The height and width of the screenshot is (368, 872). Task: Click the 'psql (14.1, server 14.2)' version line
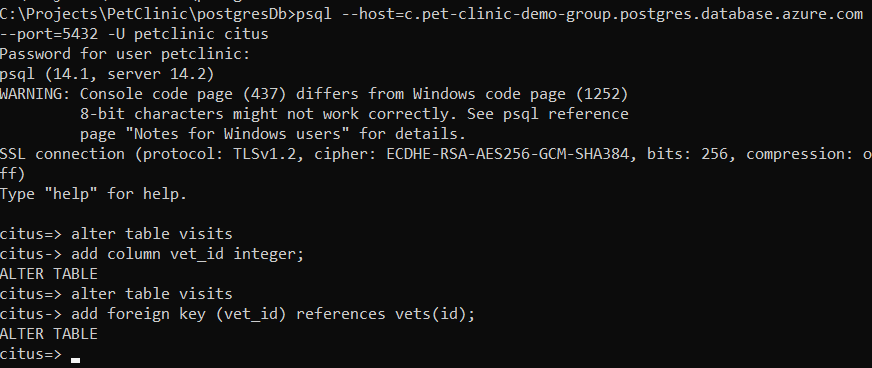click(107, 74)
